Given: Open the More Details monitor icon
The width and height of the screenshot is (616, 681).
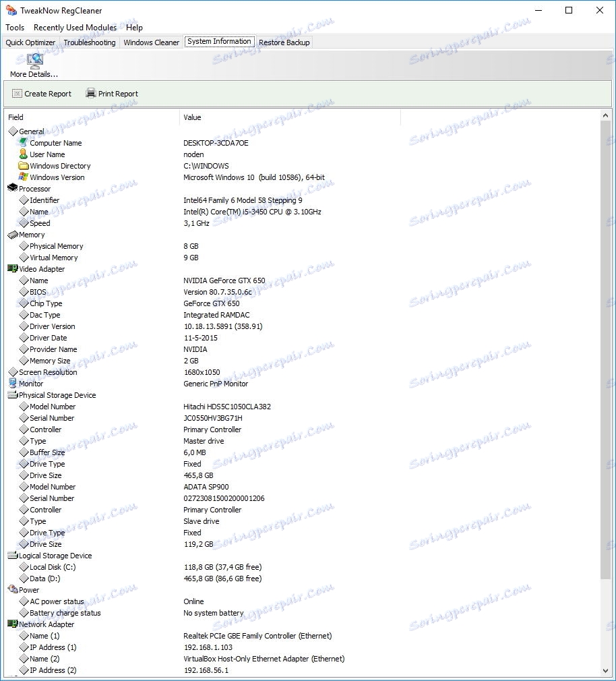Looking at the screenshot, I should click(35, 61).
